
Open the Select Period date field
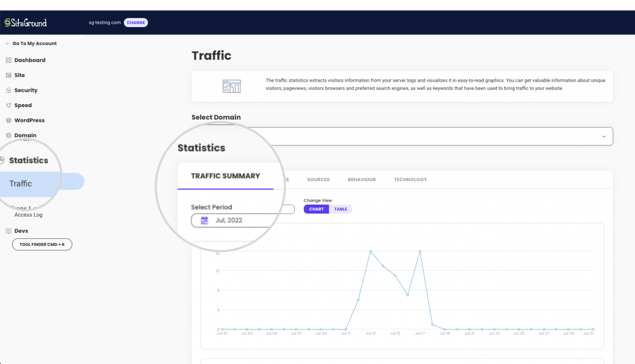click(243, 220)
